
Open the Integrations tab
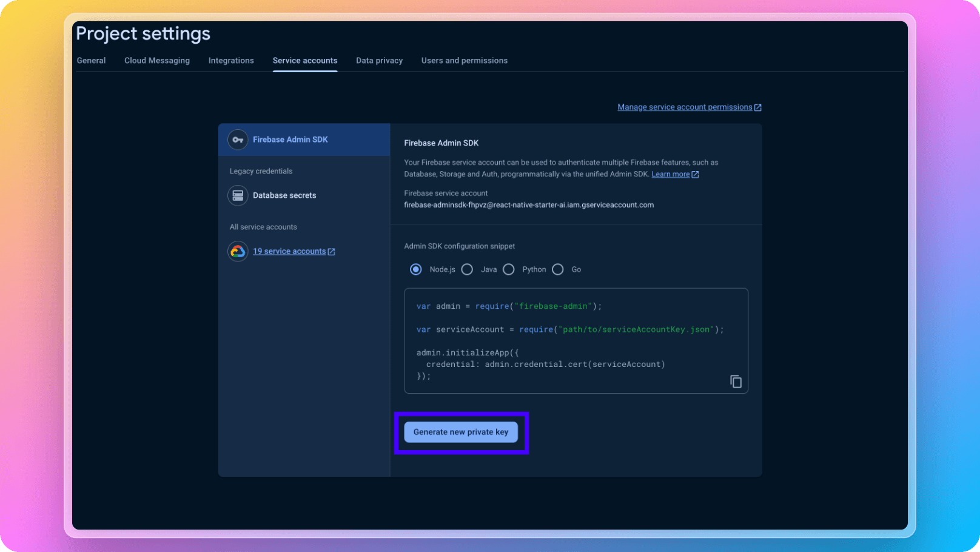[231, 61]
